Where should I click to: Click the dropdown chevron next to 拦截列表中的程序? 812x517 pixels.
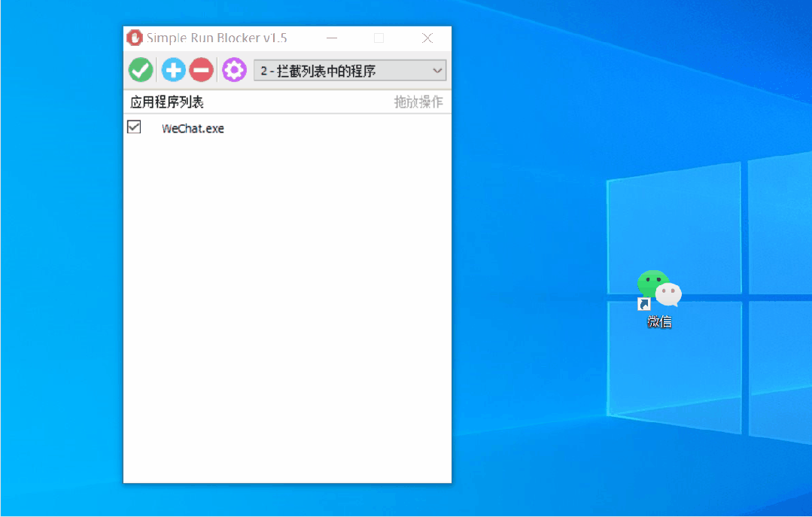click(x=437, y=70)
